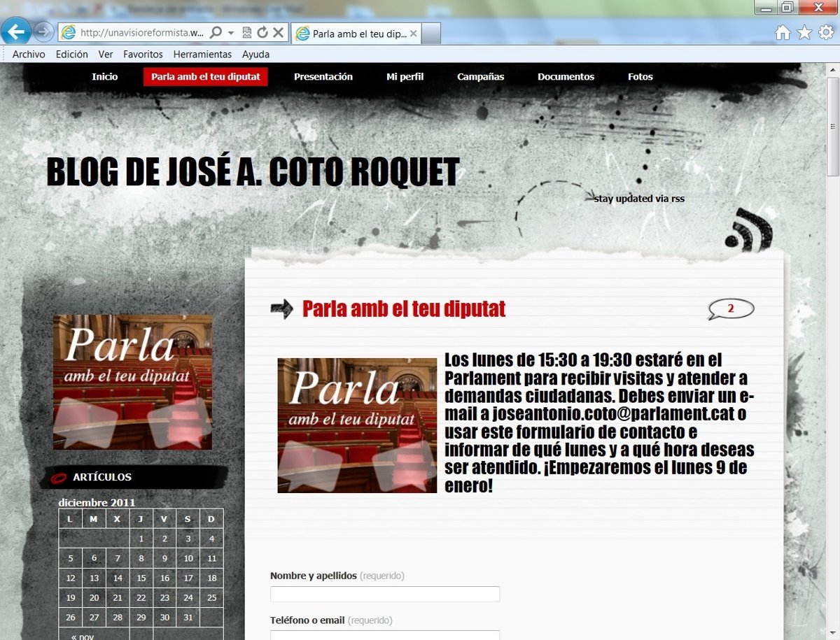Click the browser Back arrow button
This screenshot has width=840, height=640.
pos(16,31)
